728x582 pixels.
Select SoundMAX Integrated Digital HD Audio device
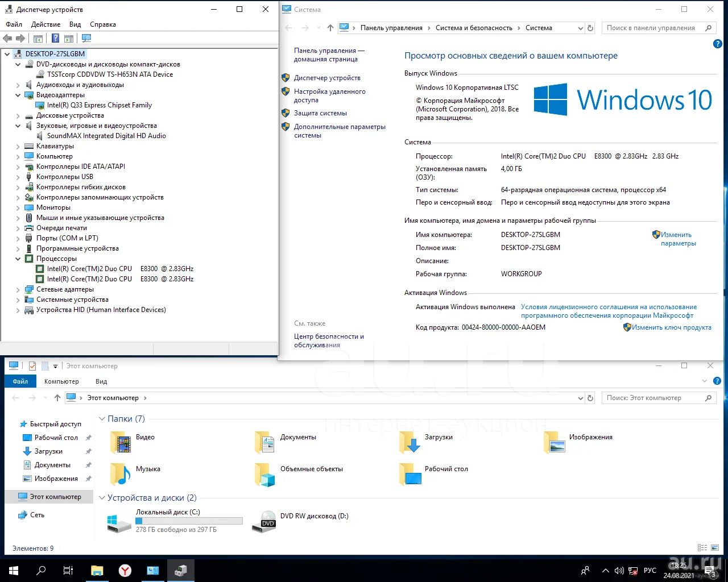[106, 136]
